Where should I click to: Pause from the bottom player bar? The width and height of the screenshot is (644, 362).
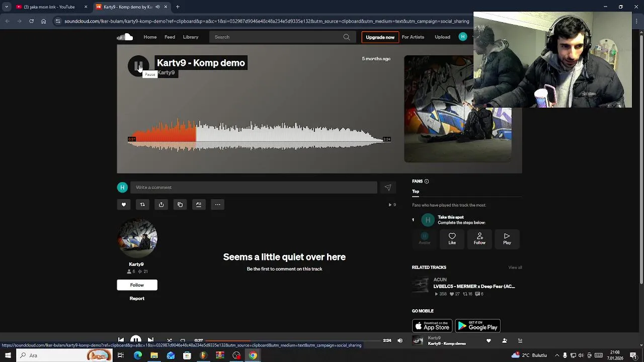click(x=136, y=340)
